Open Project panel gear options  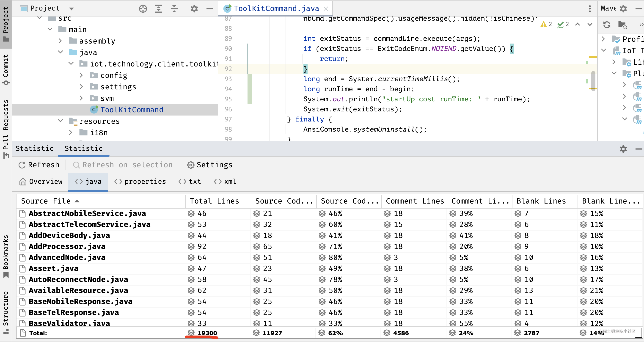click(x=194, y=9)
